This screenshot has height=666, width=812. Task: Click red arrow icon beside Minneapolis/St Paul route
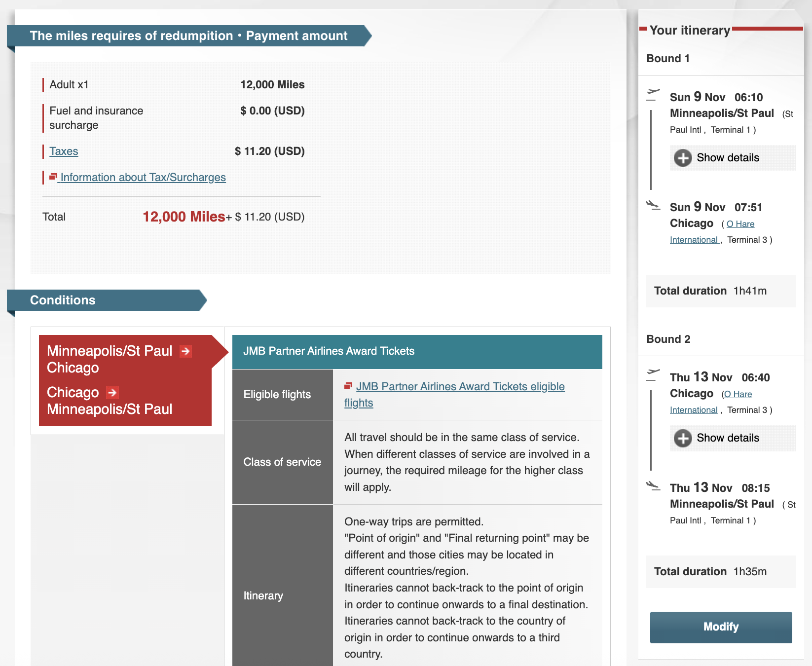(x=185, y=351)
